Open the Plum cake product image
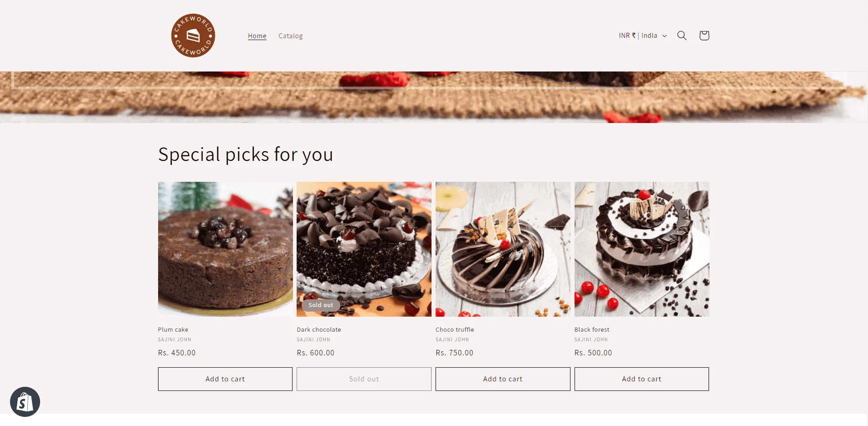The height and width of the screenshot is (426, 868). 225,249
